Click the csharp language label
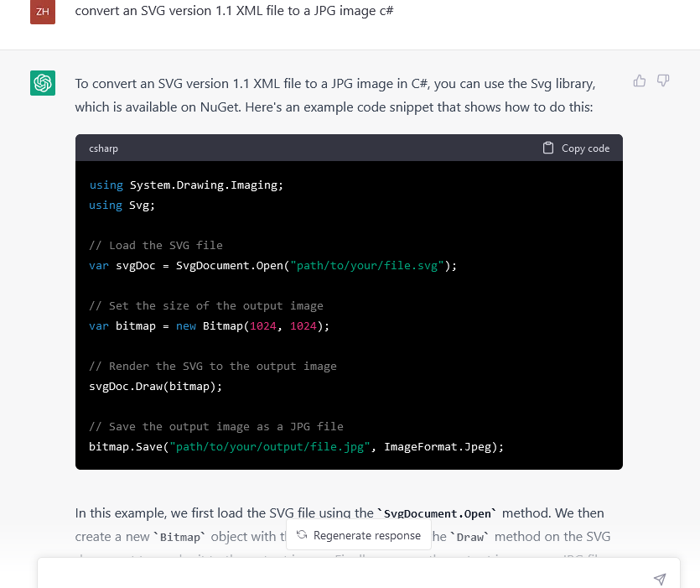 tap(104, 148)
